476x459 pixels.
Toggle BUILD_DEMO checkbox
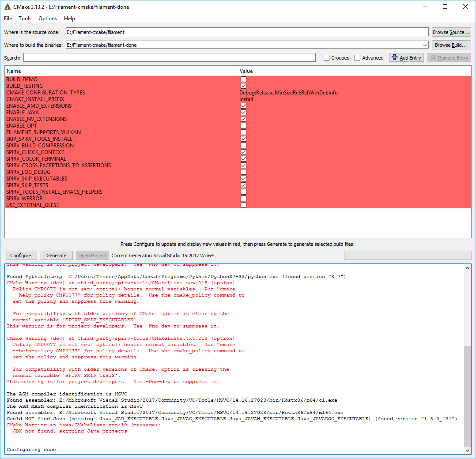coord(243,79)
